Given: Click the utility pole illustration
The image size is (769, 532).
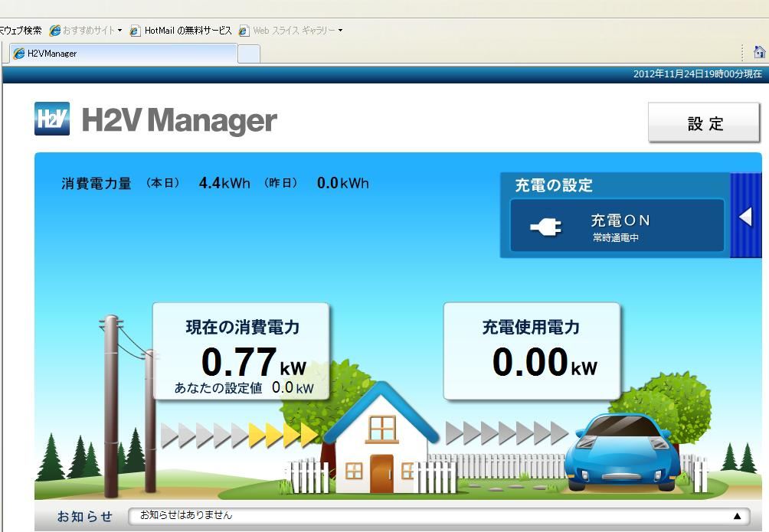Looking at the screenshot, I should coord(112,406).
